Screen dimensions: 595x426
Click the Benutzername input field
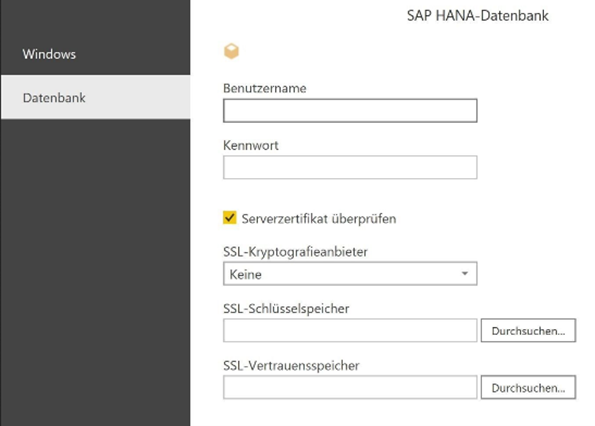(350, 111)
